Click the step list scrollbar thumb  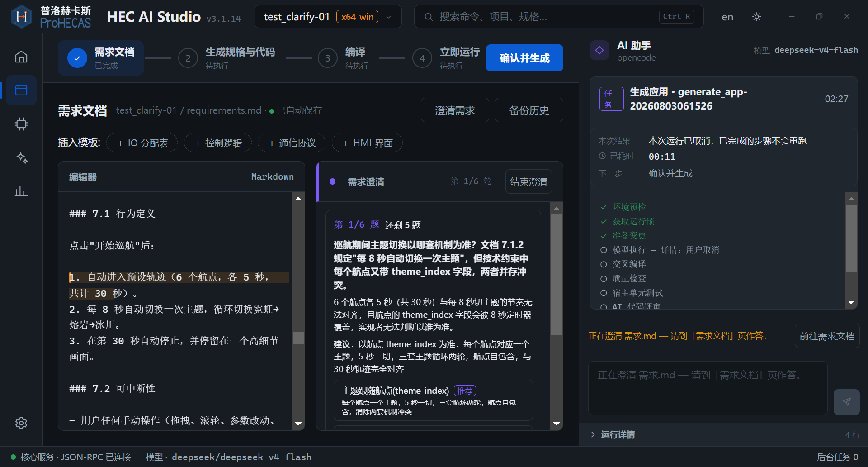851,238
